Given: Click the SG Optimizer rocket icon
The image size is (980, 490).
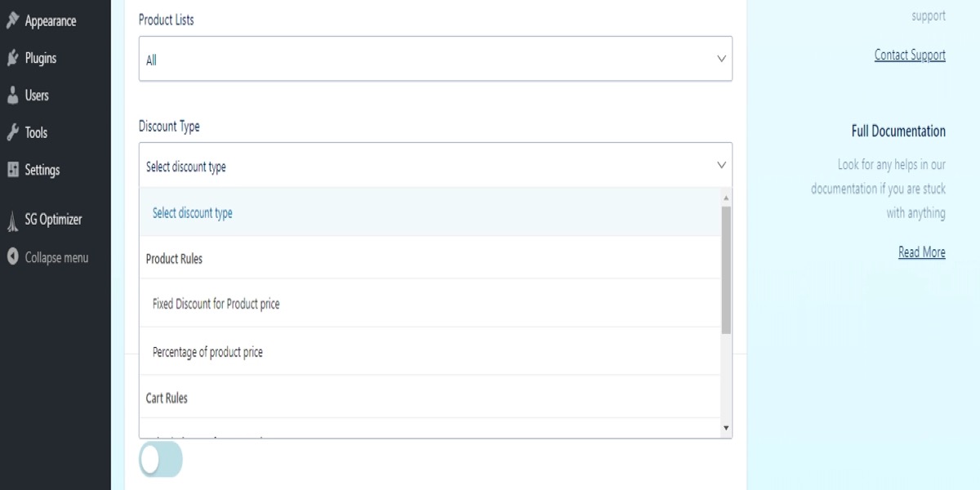Looking at the screenshot, I should (12, 220).
